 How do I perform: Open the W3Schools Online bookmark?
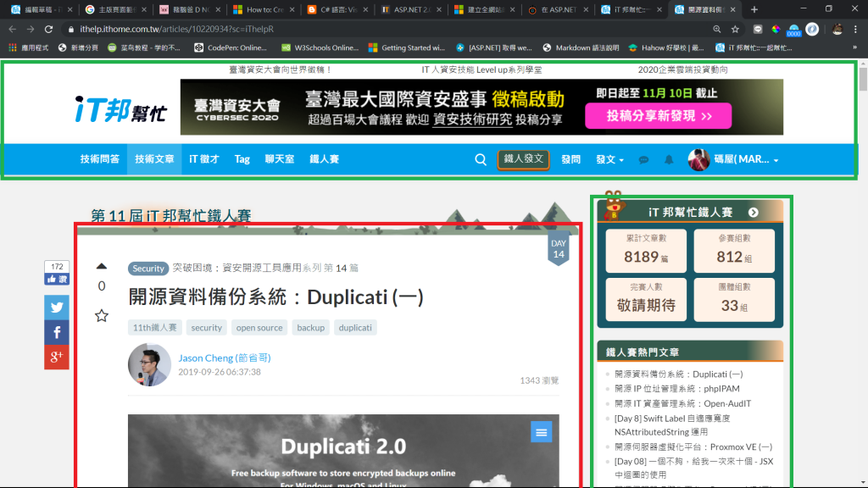[x=320, y=48]
